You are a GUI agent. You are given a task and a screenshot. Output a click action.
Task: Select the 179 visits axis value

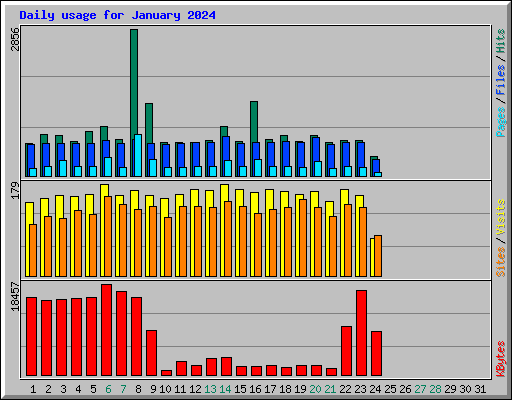pyautogui.click(x=15, y=190)
